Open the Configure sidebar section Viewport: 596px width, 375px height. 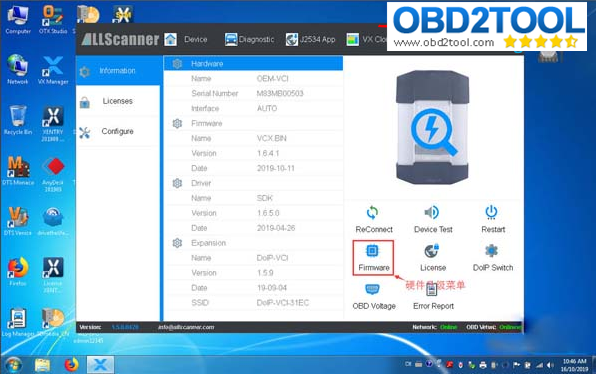(117, 131)
